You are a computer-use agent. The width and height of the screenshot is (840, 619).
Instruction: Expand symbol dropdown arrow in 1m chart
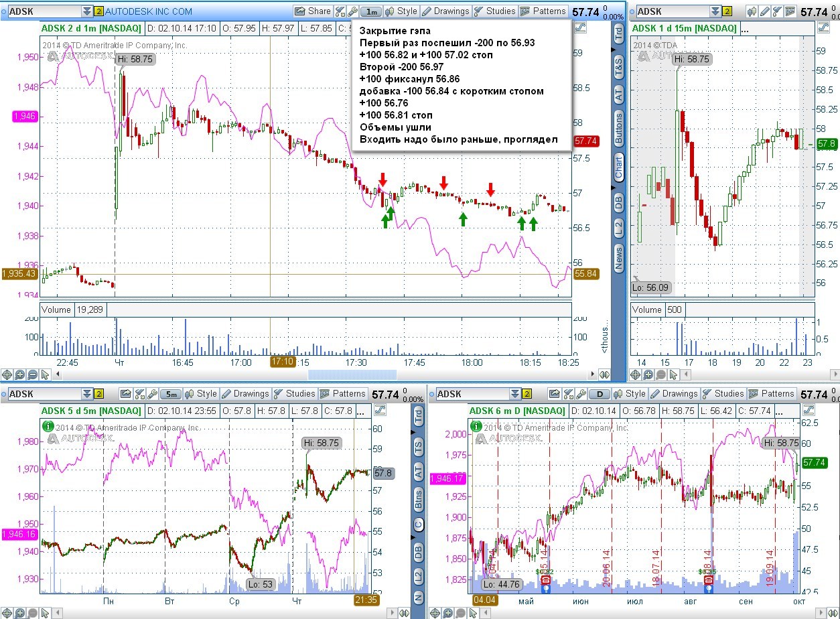pos(86,11)
